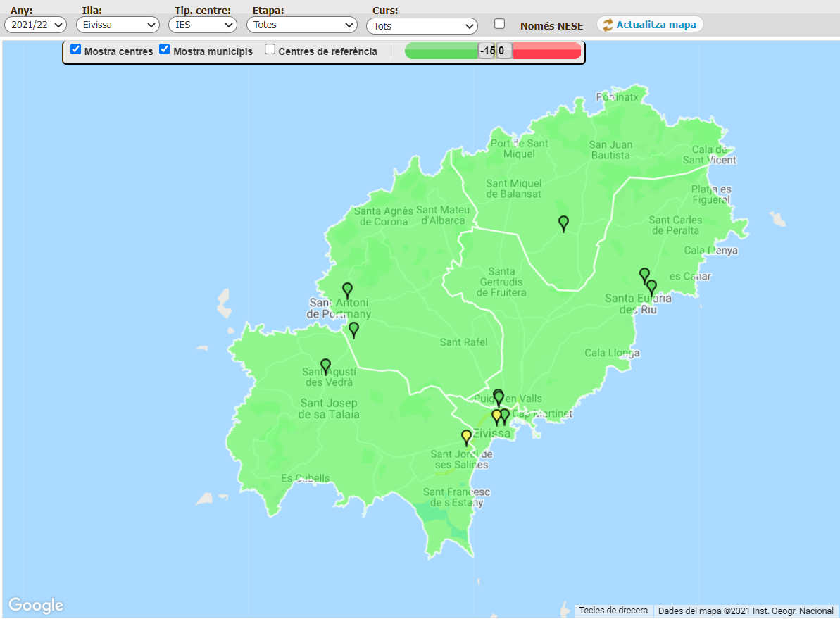Enable the Centres de referència checkbox
Viewport: 840px width, 619px height.
270,49
